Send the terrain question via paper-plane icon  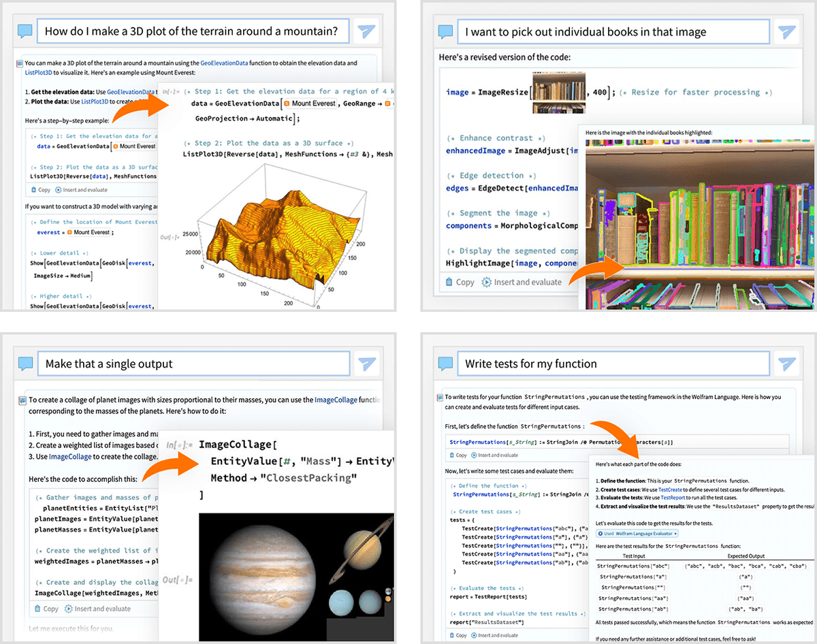[367, 31]
